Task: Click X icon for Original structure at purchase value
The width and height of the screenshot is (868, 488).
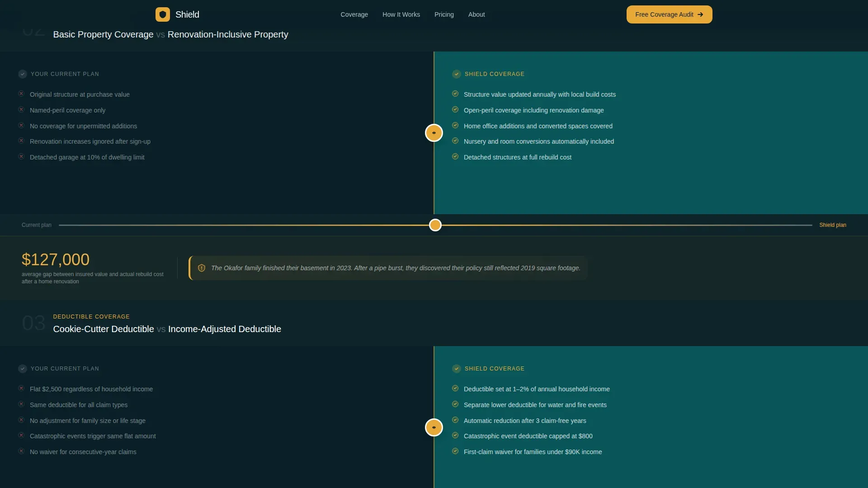Action: point(21,94)
